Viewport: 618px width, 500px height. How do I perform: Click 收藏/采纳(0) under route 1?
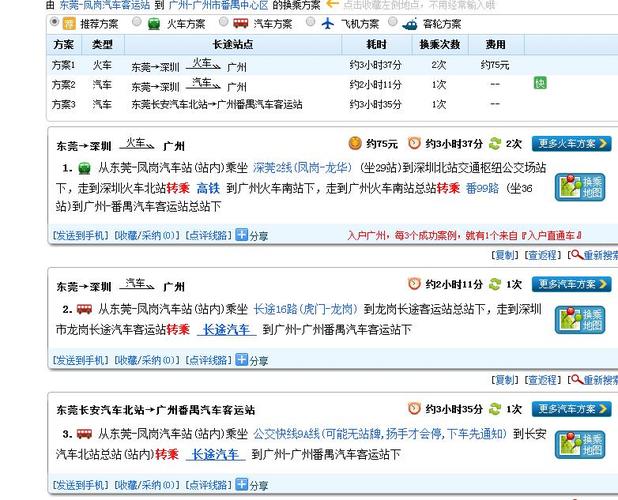147,236
